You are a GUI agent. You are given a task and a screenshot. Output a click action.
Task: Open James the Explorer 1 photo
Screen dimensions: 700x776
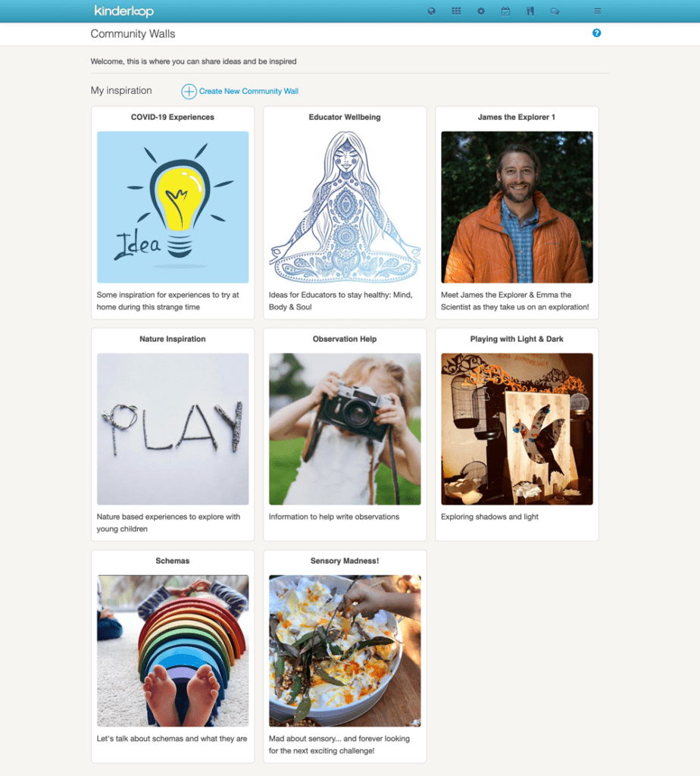click(517, 207)
